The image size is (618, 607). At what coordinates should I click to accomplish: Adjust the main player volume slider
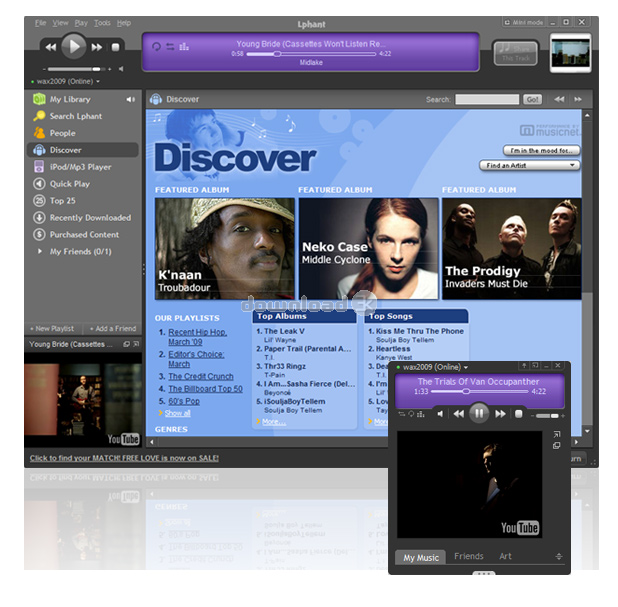pos(74,69)
